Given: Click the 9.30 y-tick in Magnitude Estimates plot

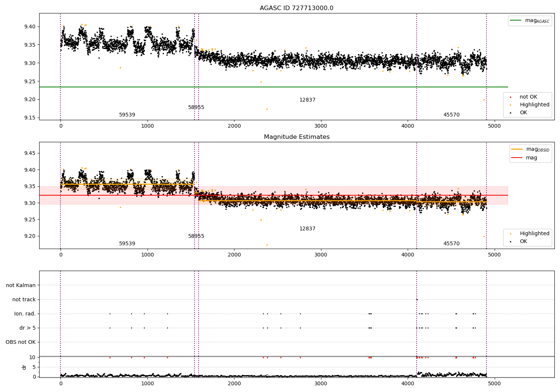Looking at the screenshot, I should point(30,203).
